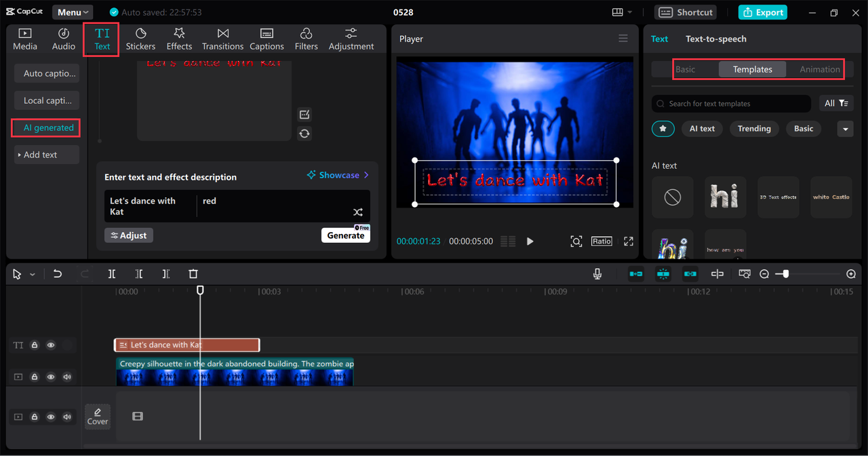The height and width of the screenshot is (456, 868).
Task: Open the All filter dropdown for templates
Action: tap(836, 103)
